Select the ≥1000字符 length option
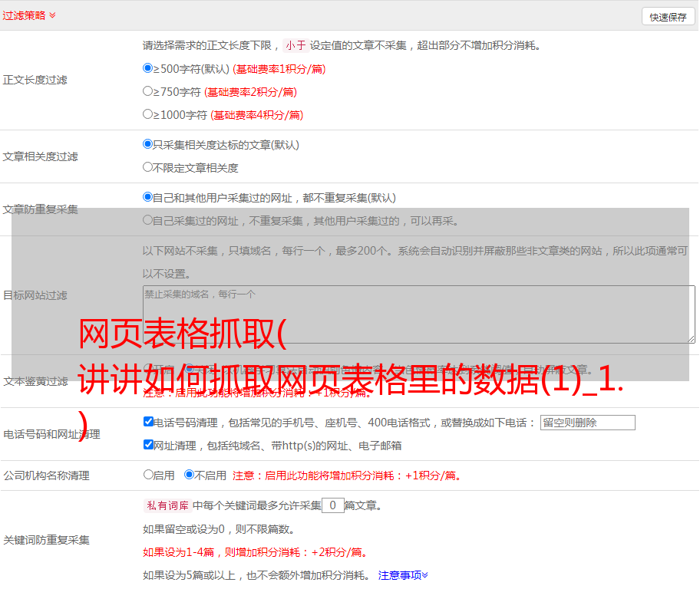Screen dimensions: 700x589 (x=148, y=114)
